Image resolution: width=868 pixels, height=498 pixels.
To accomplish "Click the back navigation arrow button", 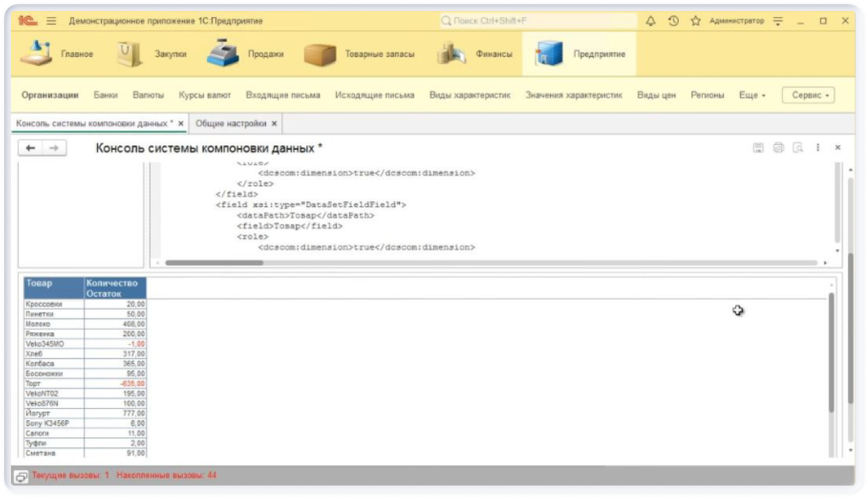I will pyautogui.click(x=30, y=149).
